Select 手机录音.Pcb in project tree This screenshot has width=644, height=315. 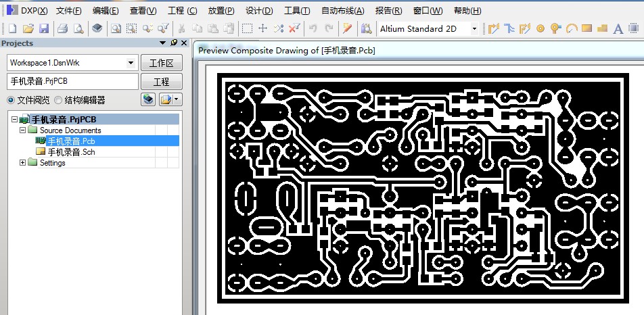tap(72, 141)
